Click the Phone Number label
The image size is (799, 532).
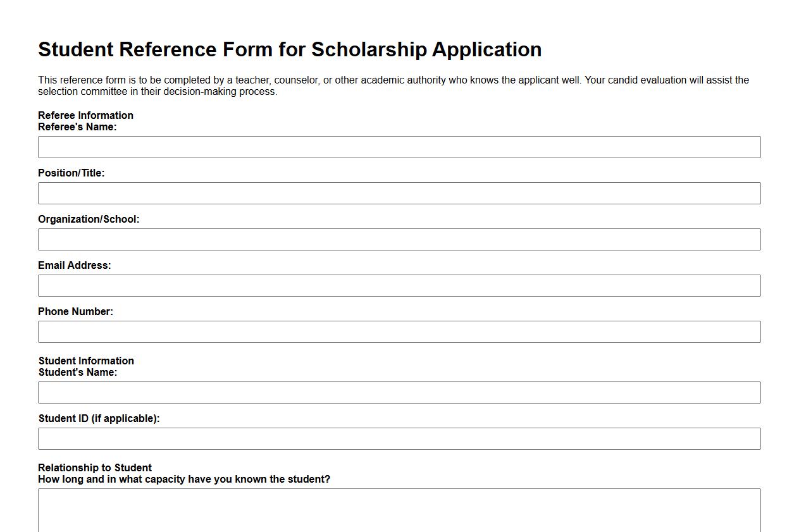pos(75,311)
